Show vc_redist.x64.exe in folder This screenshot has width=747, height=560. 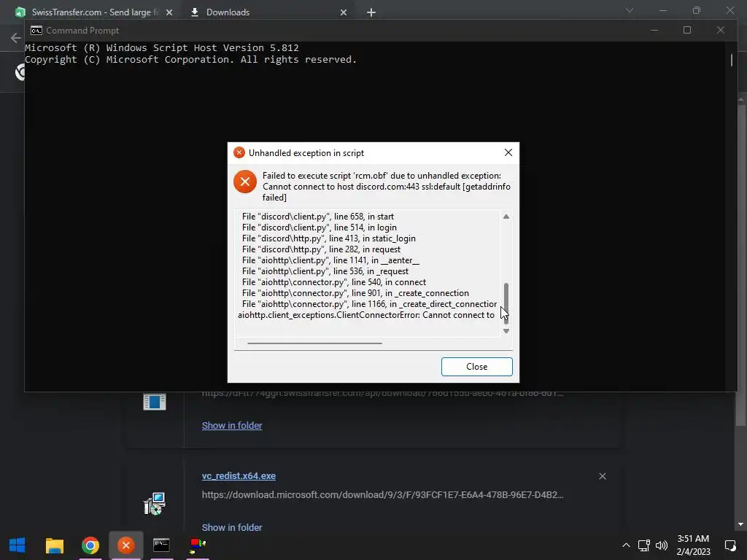[232, 527]
